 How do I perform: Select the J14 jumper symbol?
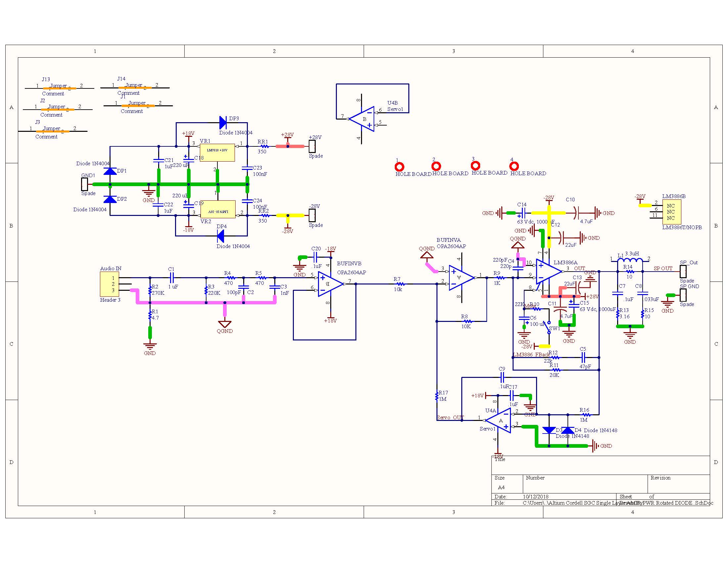pos(135,88)
